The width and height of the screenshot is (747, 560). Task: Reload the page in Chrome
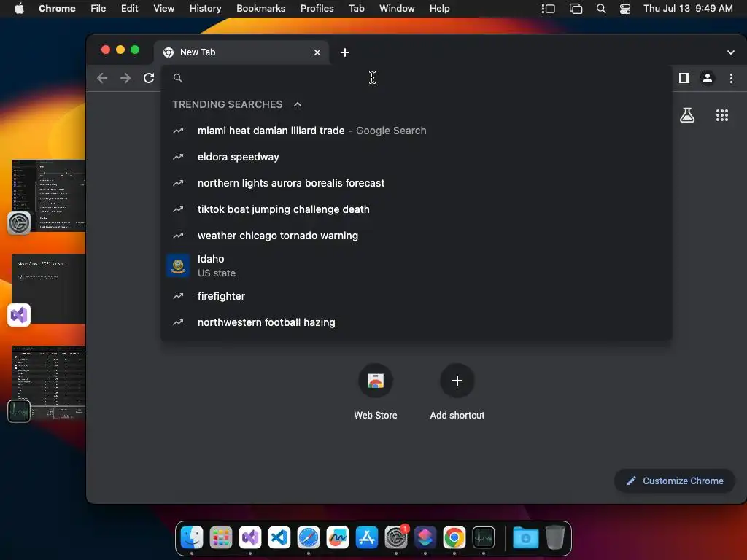149,78
